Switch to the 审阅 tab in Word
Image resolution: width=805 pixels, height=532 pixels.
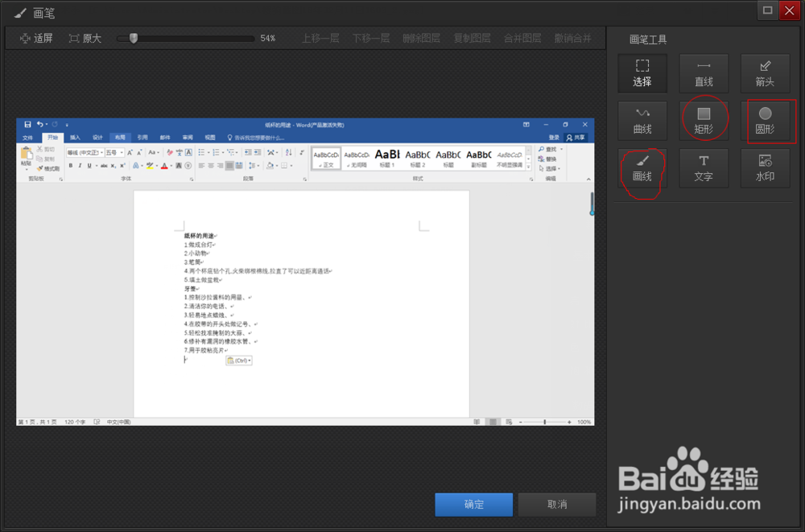tap(188, 138)
